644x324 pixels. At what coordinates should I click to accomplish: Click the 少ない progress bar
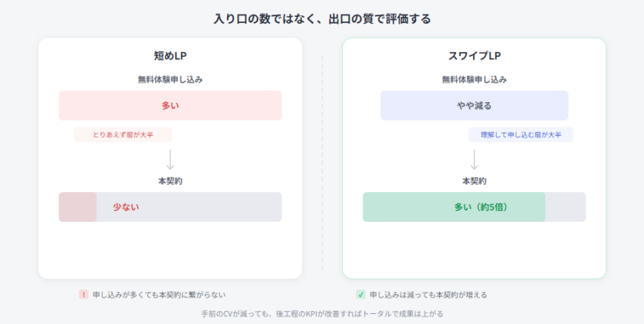[x=170, y=207]
